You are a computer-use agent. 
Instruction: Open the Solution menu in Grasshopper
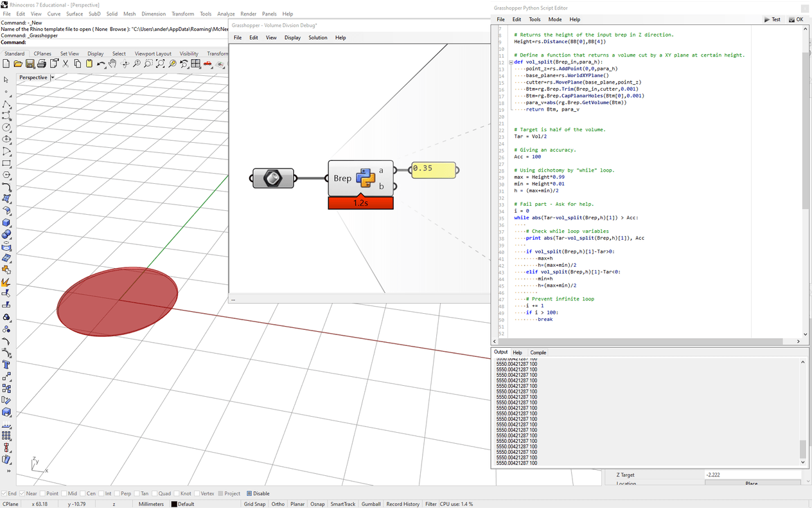point(317,38)
